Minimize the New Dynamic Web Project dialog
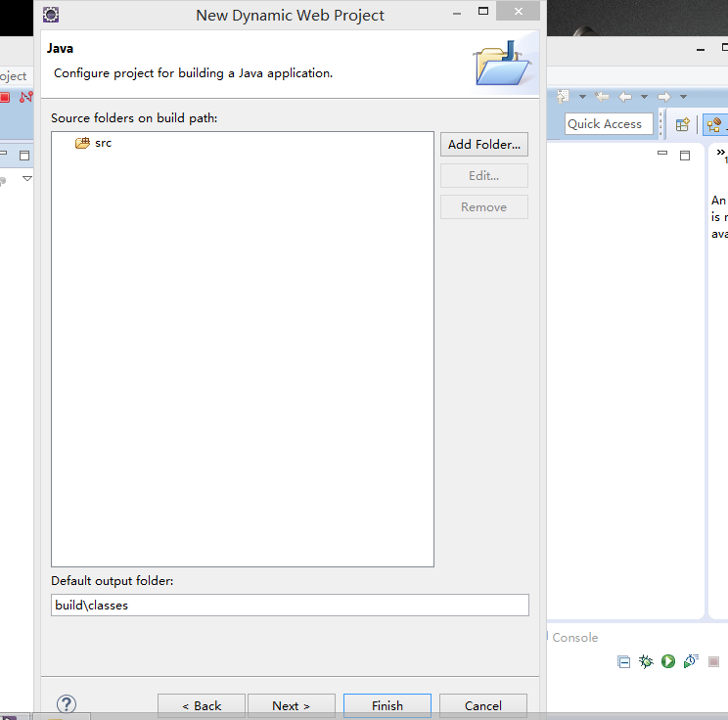 point(457,14)
